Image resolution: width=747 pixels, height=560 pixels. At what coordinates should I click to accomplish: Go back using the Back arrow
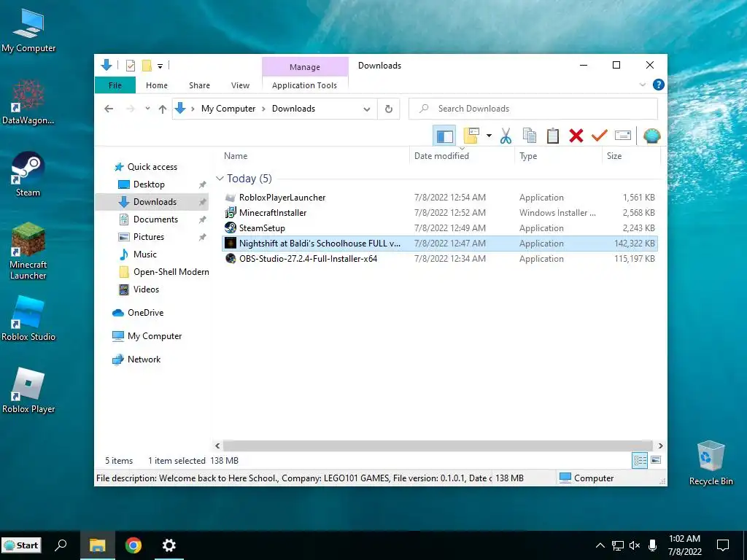109,109
